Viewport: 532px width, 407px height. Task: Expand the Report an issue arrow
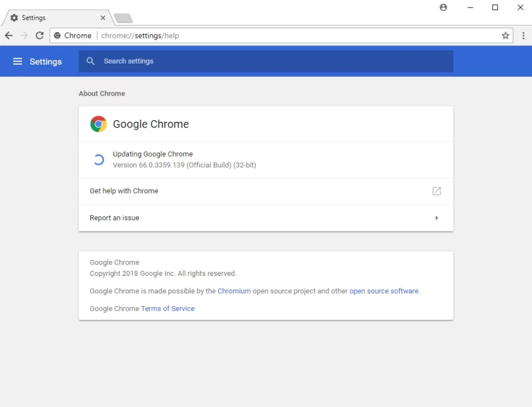coord(437,218)
